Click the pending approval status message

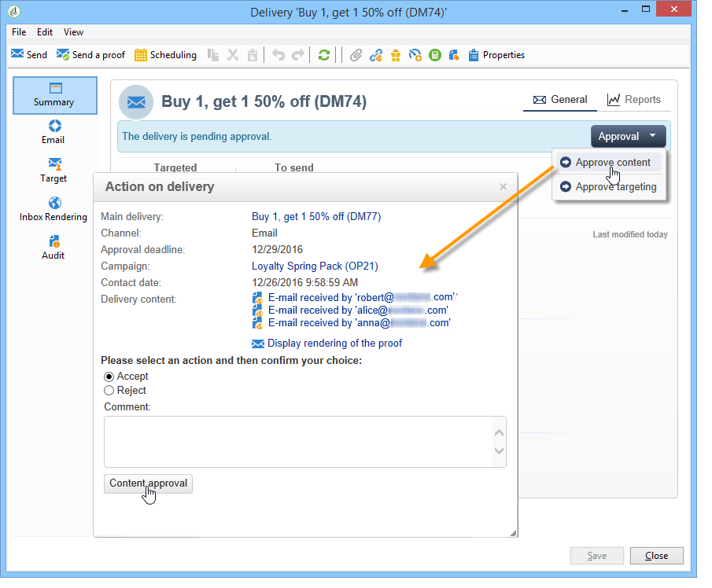197,137
